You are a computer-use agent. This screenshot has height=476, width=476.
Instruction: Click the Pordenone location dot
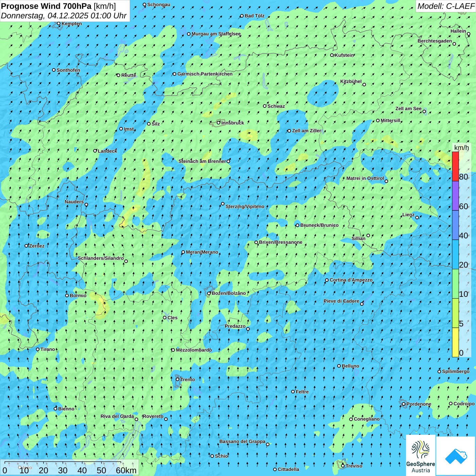[404, 404]
